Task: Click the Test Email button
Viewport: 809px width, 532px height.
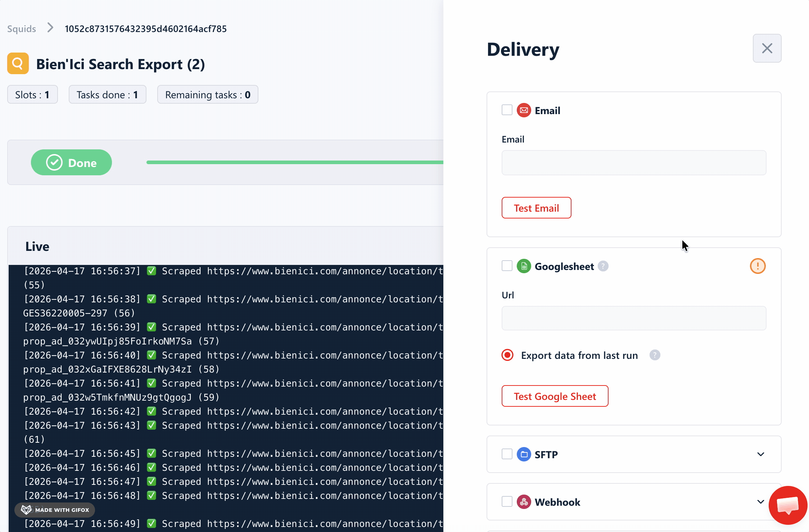Action: (536, 208)
